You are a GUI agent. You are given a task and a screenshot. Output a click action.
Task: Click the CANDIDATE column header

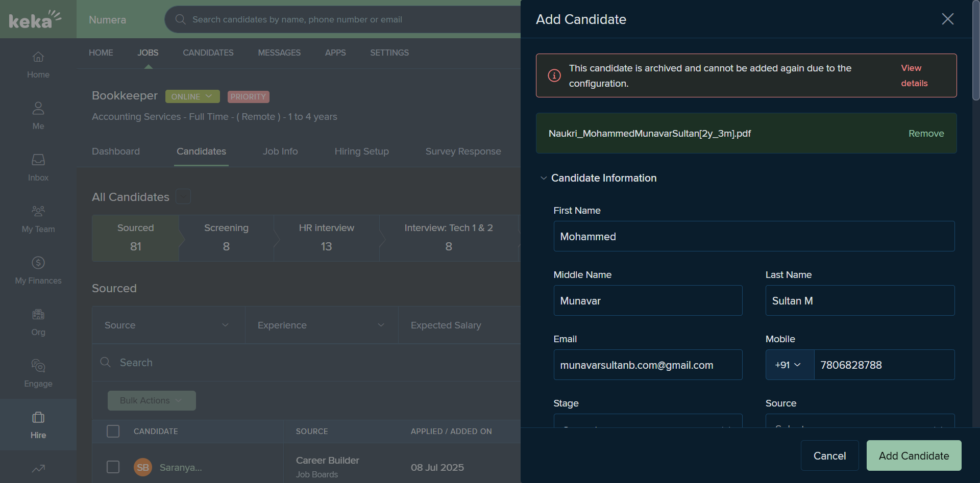156,431
